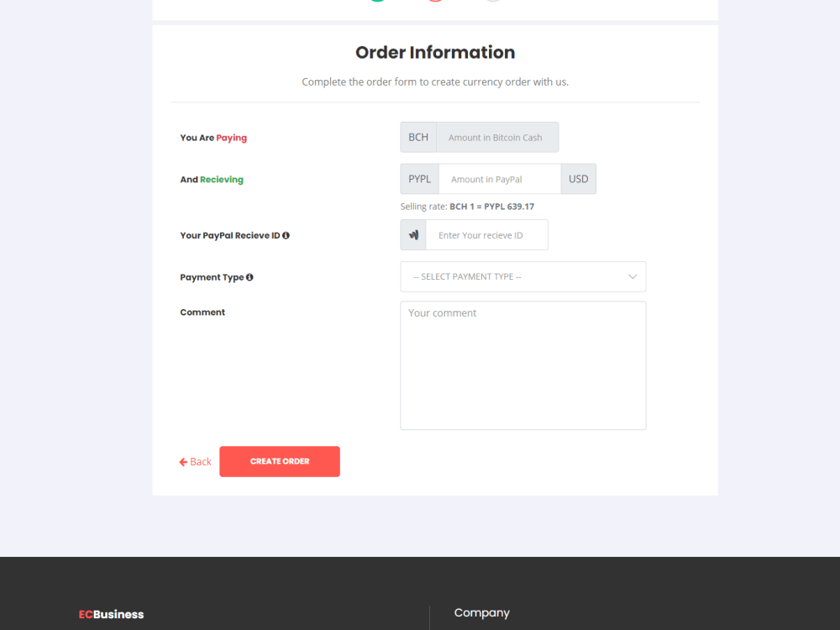Click the Comment label
Viewport: 840px width, 630px height.
[x=202, y=312]
